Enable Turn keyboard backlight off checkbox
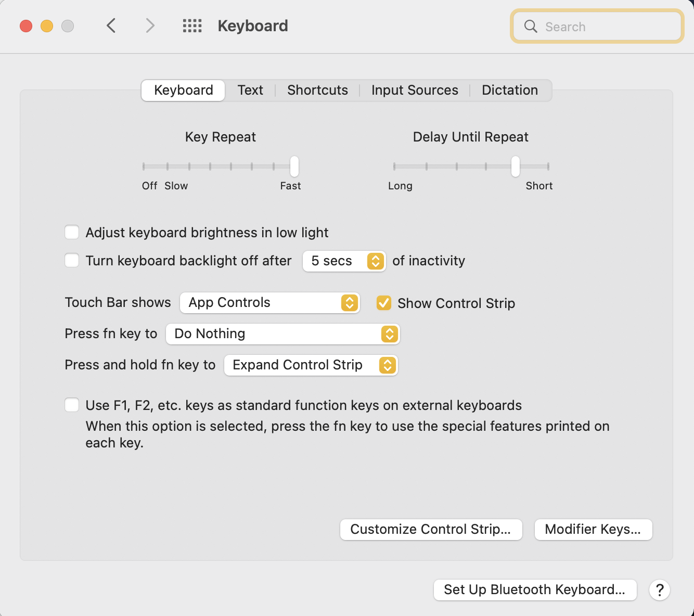The image size is (694, 616). [72, 260]
